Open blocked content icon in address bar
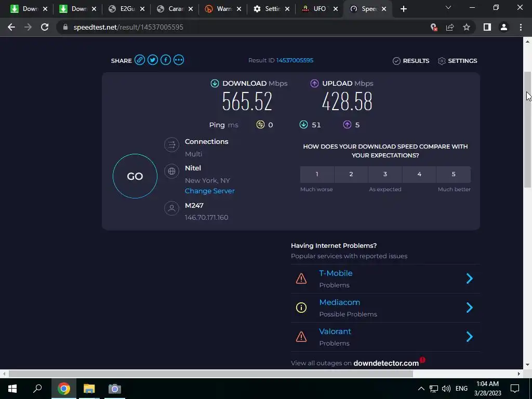This screenshot has height=399, width=532. [433, 27]
